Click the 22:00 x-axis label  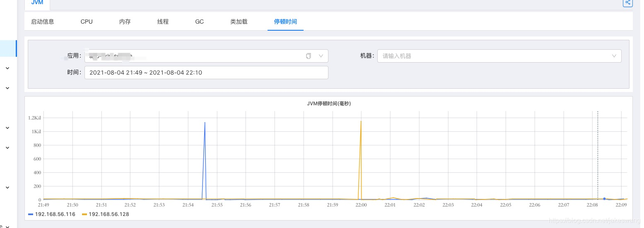point(361,205)
